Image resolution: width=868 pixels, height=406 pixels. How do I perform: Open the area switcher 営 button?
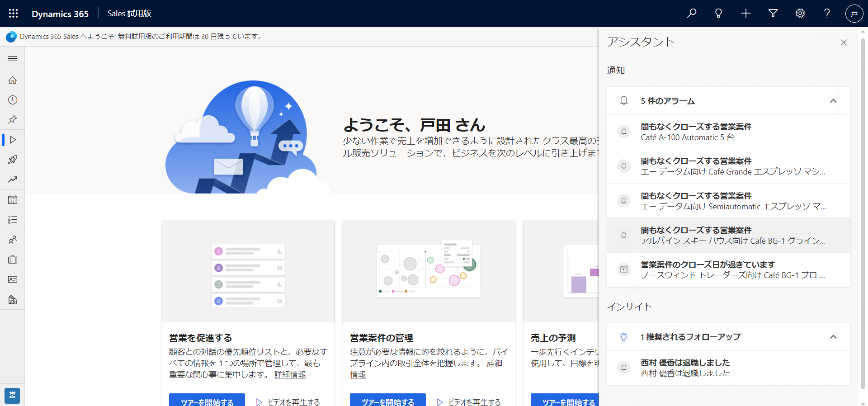coord(12,395)
